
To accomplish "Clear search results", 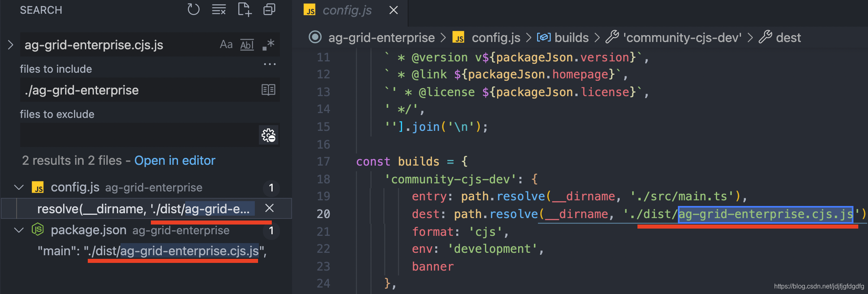I will tap(219, 9).
